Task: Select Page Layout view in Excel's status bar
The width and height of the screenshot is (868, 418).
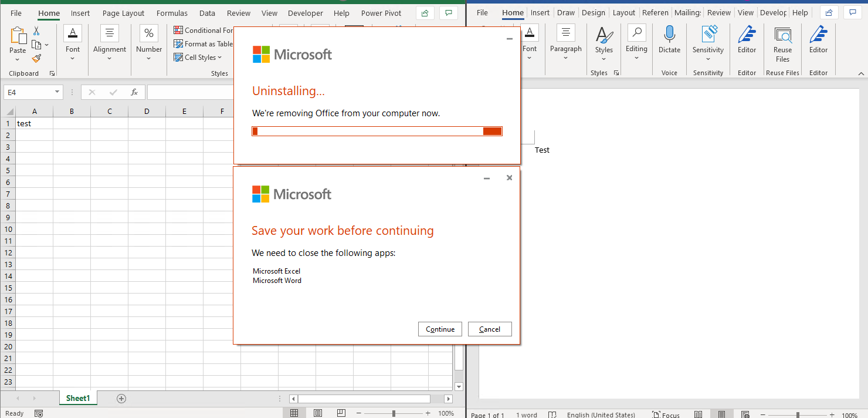Action: click(x=318, y=413)
